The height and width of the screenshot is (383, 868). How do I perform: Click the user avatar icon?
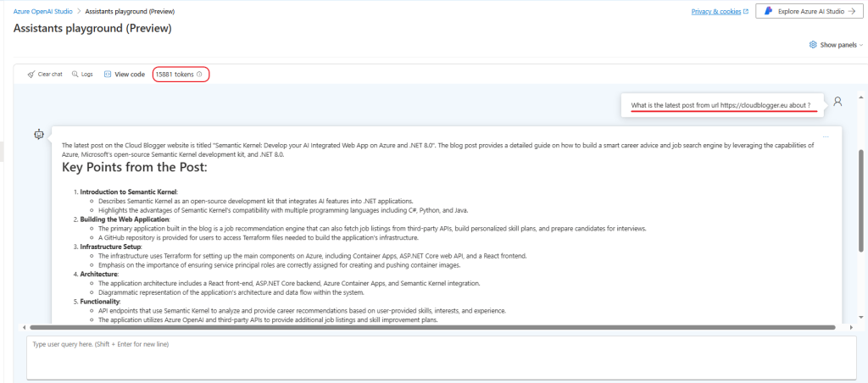pos(837,102)
